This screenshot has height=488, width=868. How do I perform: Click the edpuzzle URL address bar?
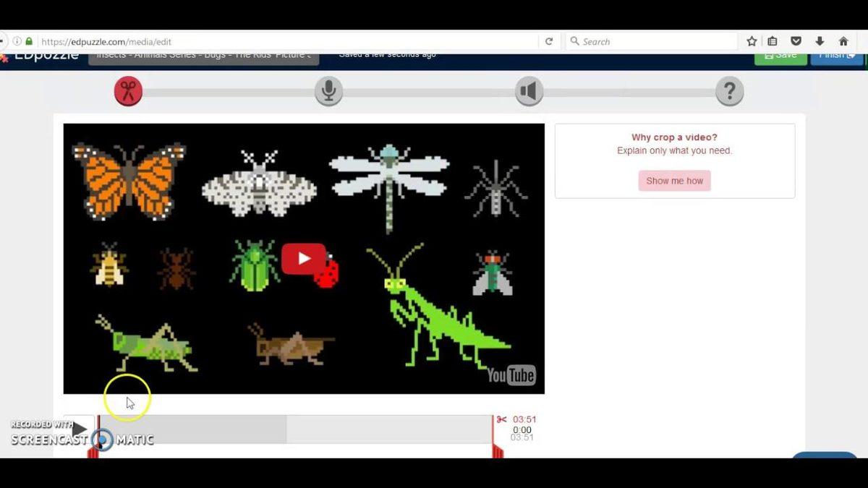289,42
